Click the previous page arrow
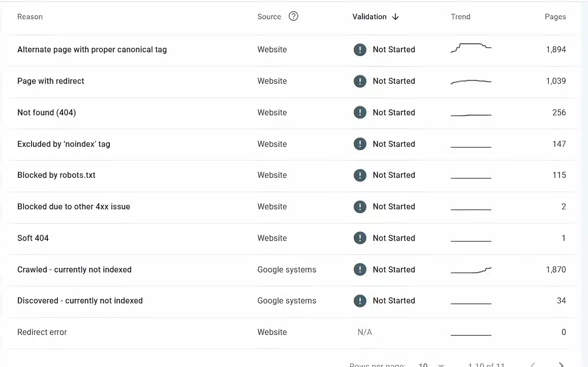Image resolution: width=588 pixels, height=367 pixels. point(532,364)
